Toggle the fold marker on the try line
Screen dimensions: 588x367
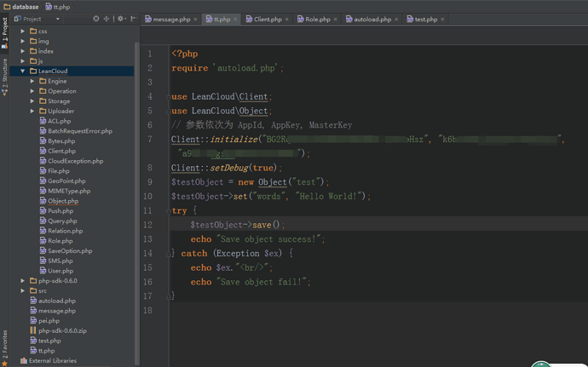[169, 211]
